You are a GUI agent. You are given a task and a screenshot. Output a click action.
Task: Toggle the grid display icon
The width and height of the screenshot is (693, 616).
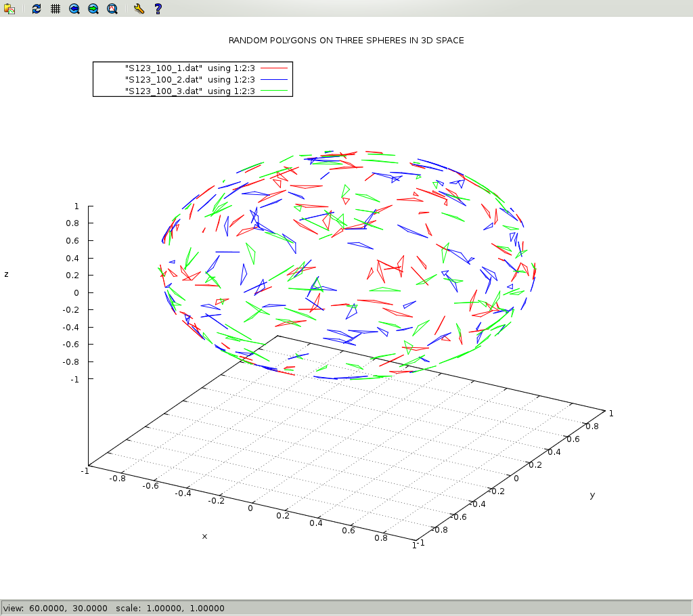point(55,9)
